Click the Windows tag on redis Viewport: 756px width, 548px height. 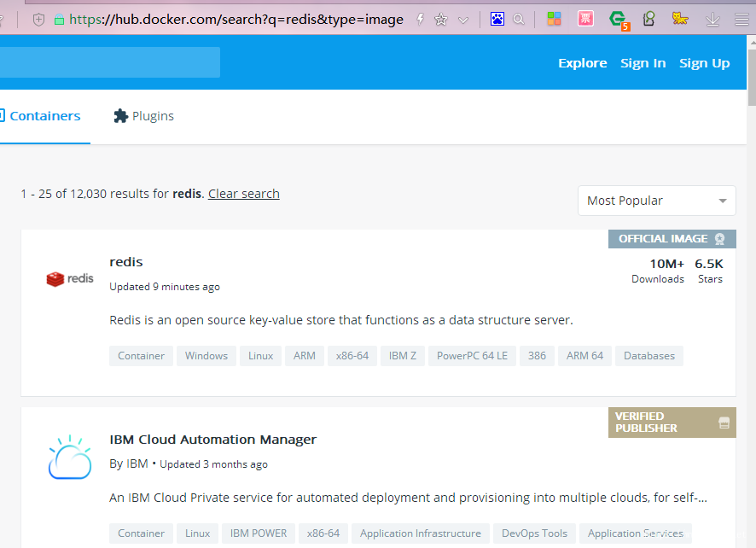206,356
